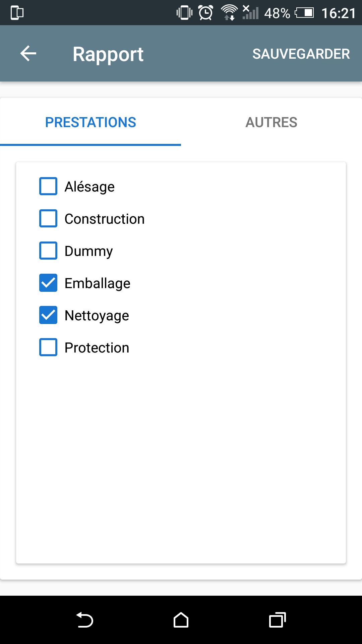Screen dimensions: 362x644
Task: Open the recent apps overview icon
Action: tap(278, 620)
